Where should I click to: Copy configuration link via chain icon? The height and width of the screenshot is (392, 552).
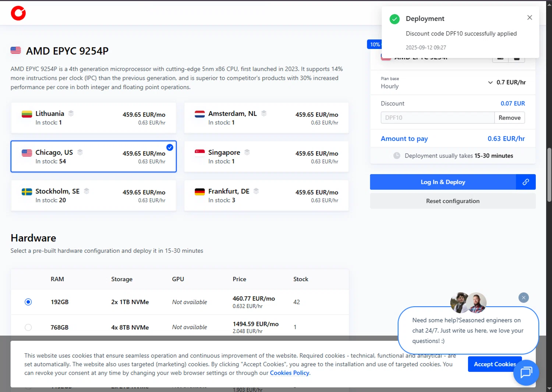(526, 182)
